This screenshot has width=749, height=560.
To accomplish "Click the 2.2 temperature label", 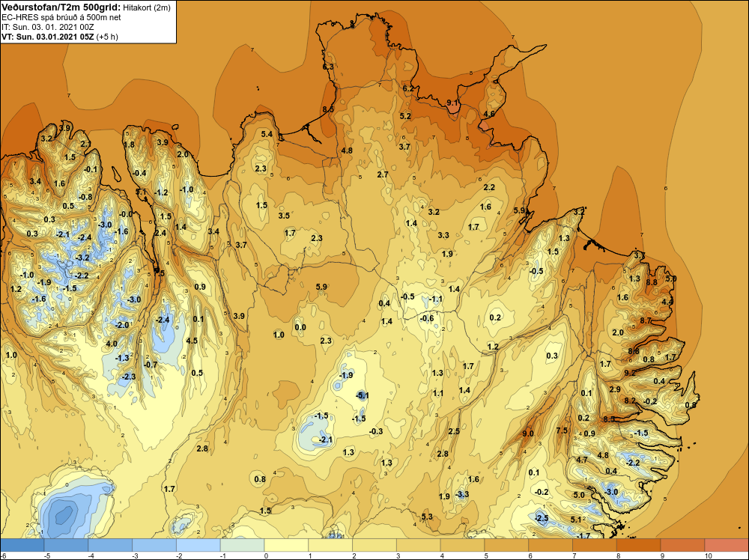I will 489,188.
